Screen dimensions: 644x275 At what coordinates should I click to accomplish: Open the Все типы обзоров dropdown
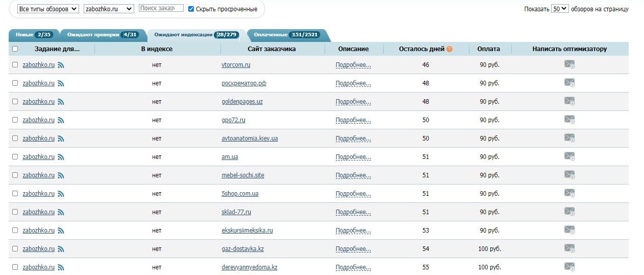48,9
